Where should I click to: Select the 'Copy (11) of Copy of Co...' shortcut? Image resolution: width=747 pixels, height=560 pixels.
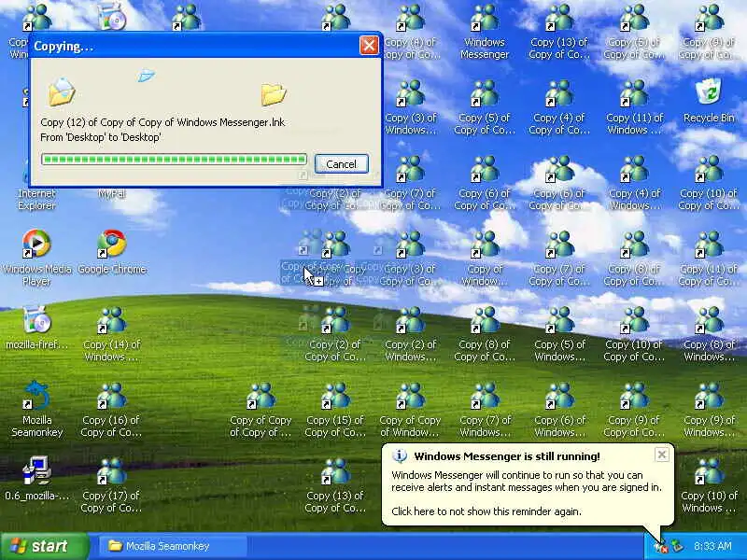click(709, 259)
